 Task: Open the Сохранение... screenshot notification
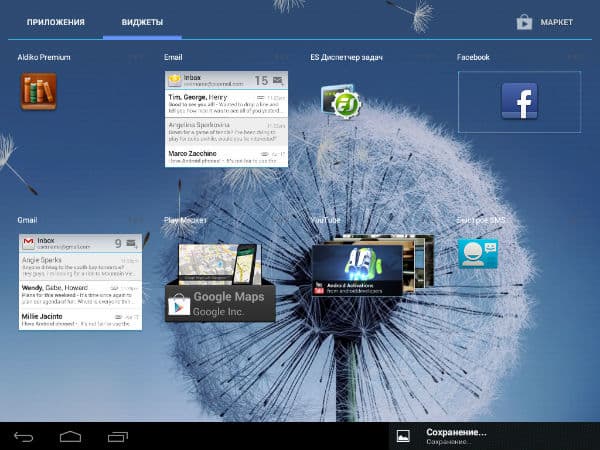pos(494,436)
